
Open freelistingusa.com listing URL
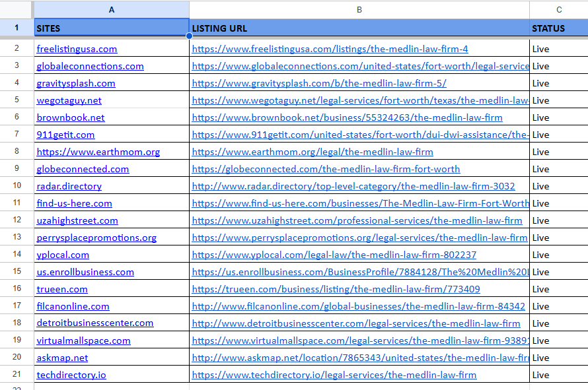330,49
